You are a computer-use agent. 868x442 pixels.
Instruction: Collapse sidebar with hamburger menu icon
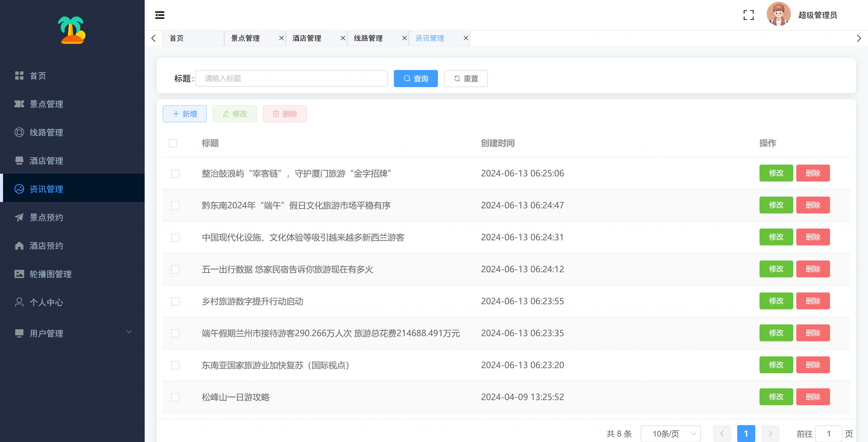coord(159,15)
